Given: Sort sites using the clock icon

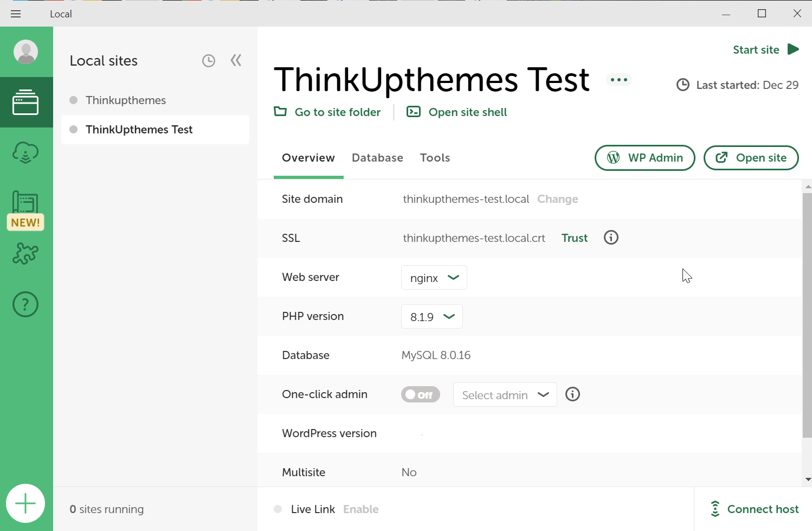Looking at the screenshot, I should click(209, 61).
